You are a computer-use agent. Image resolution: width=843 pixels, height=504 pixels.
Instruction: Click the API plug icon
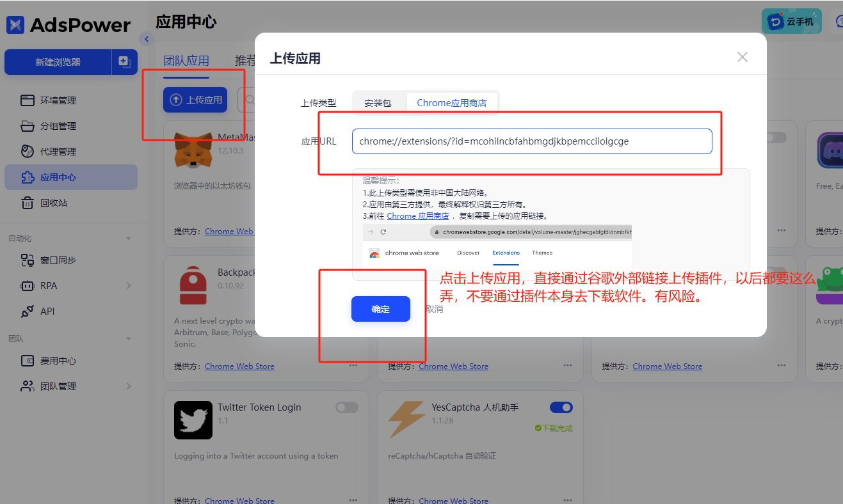[27, 311]
